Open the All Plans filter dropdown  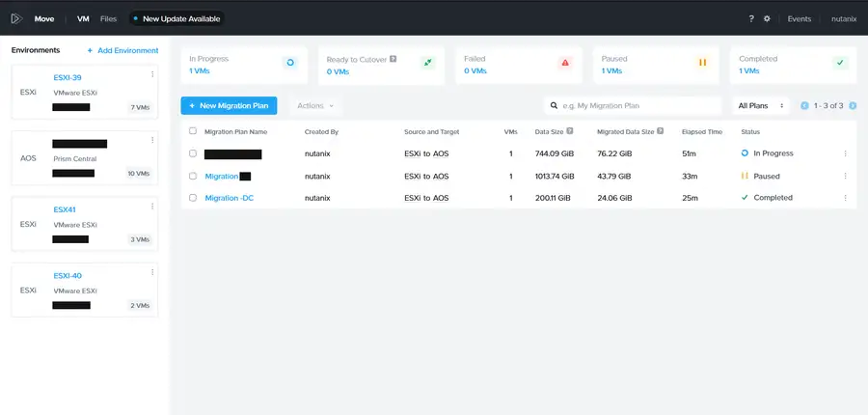coord(761,106)
